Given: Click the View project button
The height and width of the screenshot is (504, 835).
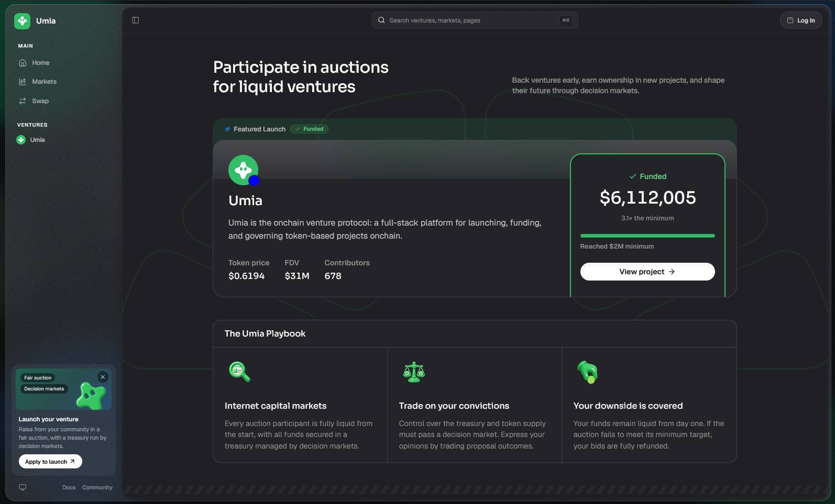Looking at the screenshot, I should 647,272.
